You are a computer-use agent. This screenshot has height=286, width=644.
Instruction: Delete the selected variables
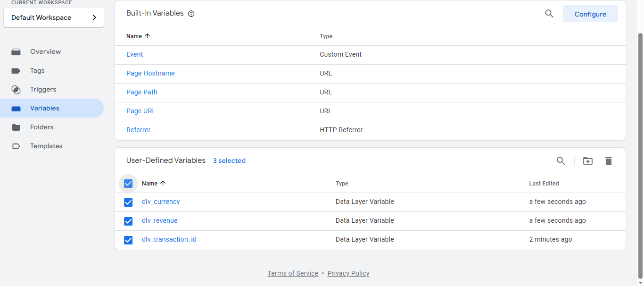pyautogui.click(x=609, y=161)
